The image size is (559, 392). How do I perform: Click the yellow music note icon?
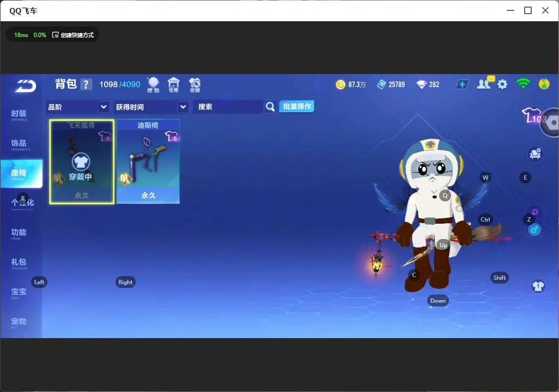(544, 84)
